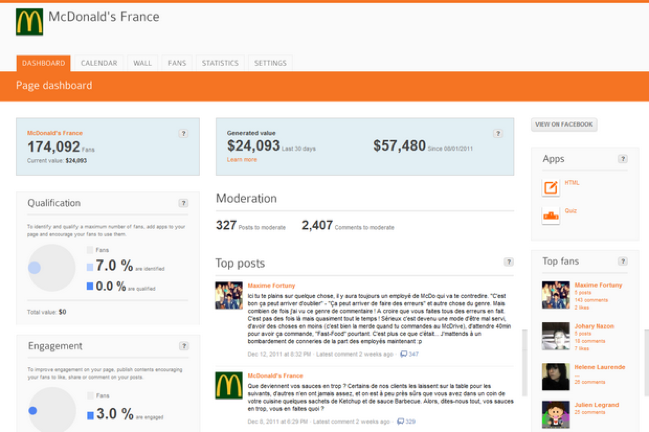Image resolution: width=649 pixels, height=432 pixels.
Task: Click the HTML app link
Action: [x=572, y=182]
